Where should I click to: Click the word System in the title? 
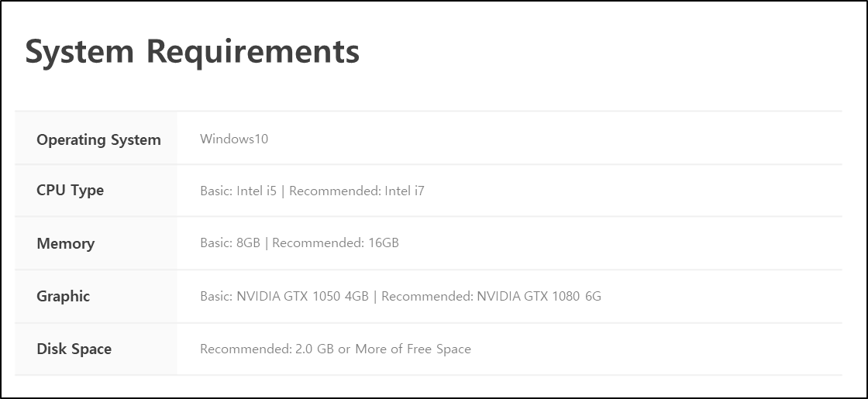point(80,52)
